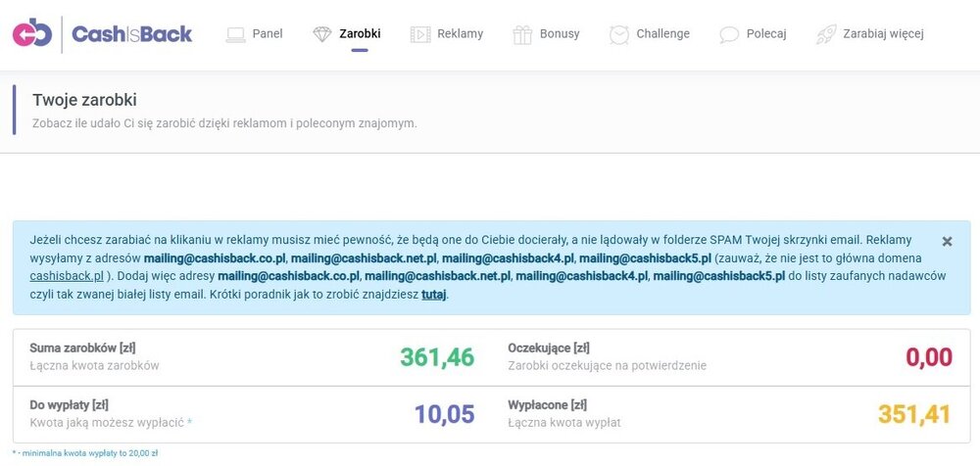Dismiss the blue spam info notice
This screenshot has width=980, height=466.
tap(947, 241)
